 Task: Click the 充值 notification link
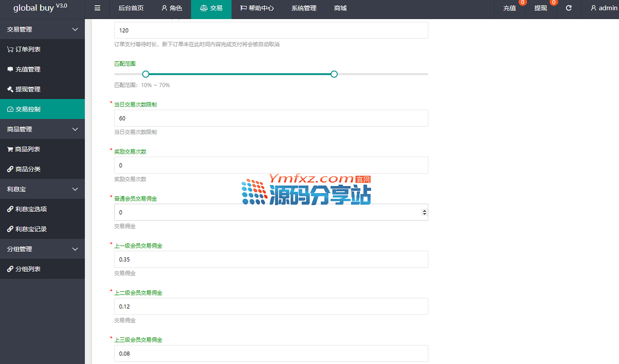[509, 9]
